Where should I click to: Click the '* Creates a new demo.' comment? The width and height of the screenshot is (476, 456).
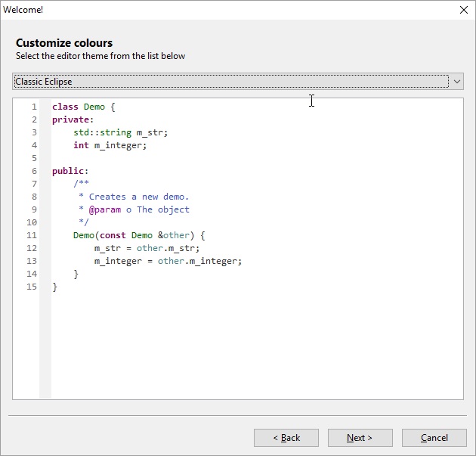pyautogui.click(x=134, y=197)
